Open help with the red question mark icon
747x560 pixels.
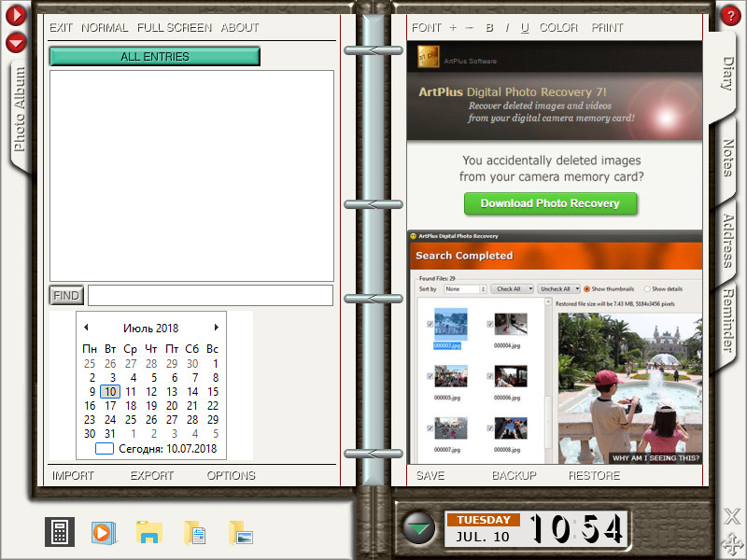coord(730,15)
